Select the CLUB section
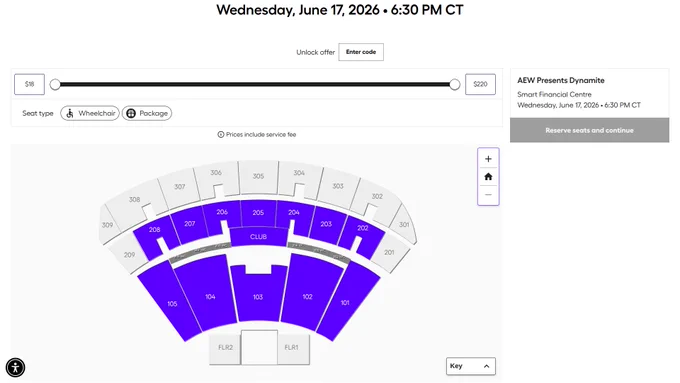680x383 pixels. pyautogui.click(x=258, y=237)
